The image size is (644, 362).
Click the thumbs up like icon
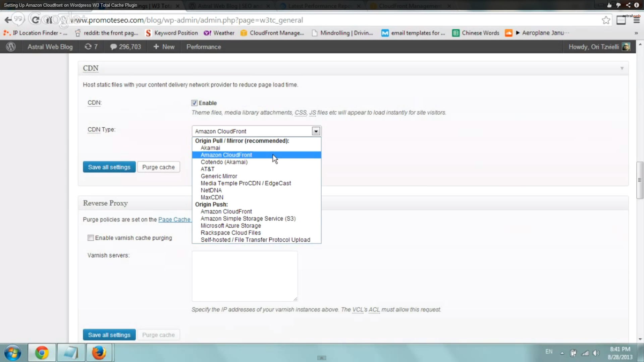[x=609, y=5]
